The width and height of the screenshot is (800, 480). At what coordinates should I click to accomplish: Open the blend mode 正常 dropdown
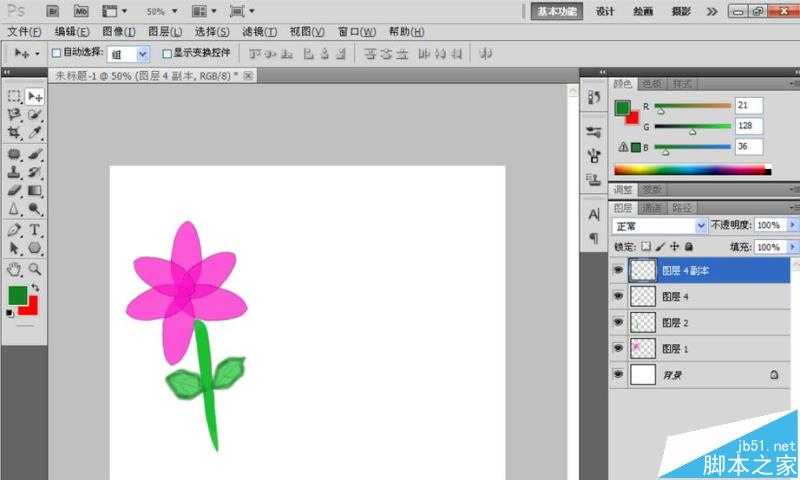tap(701, 226)
